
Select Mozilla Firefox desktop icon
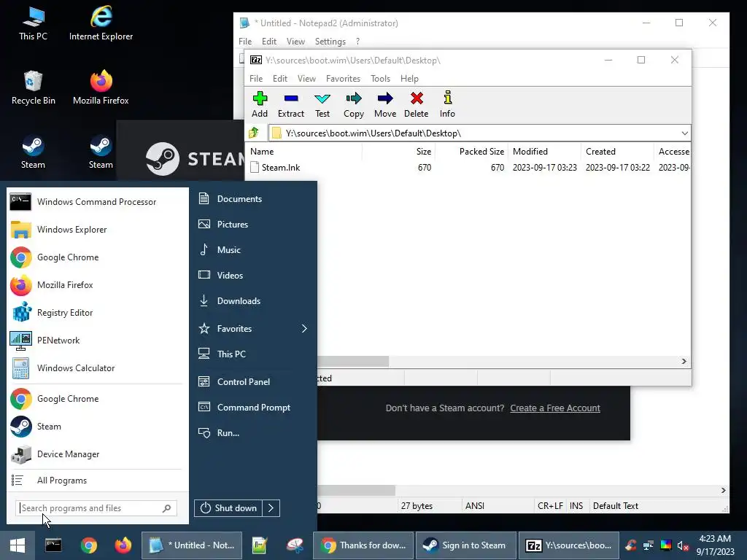click(x=101, y=87)
